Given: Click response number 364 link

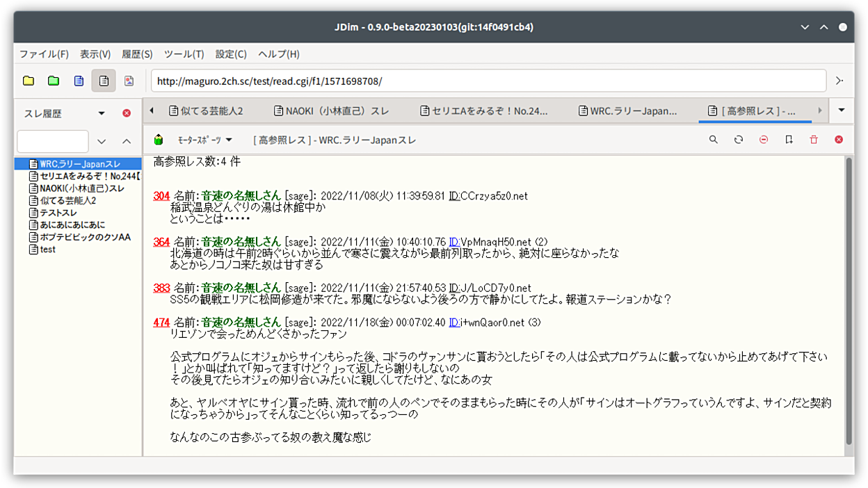Looking at the screenshot, I should coord(161,242).
